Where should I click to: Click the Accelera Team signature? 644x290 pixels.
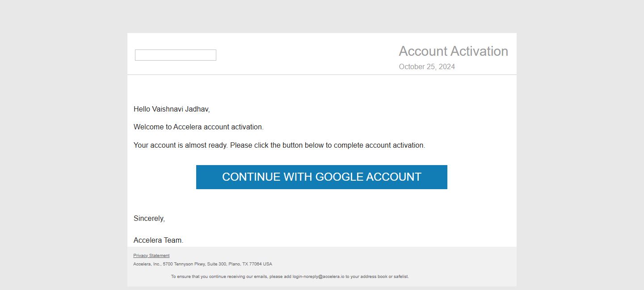(x=158, y=240)
